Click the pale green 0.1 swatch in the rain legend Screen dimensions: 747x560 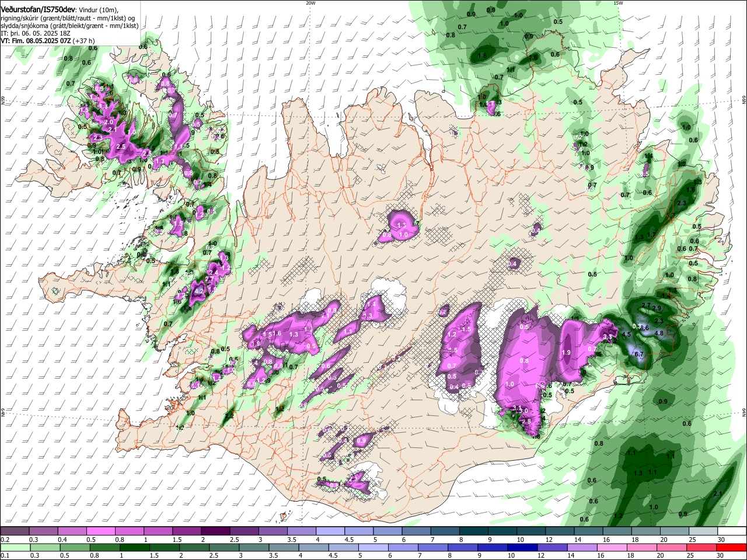tap(15, 547)
